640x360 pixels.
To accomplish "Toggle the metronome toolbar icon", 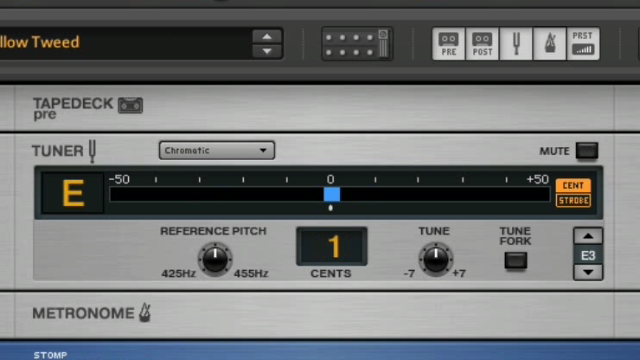I will [550, 44].
